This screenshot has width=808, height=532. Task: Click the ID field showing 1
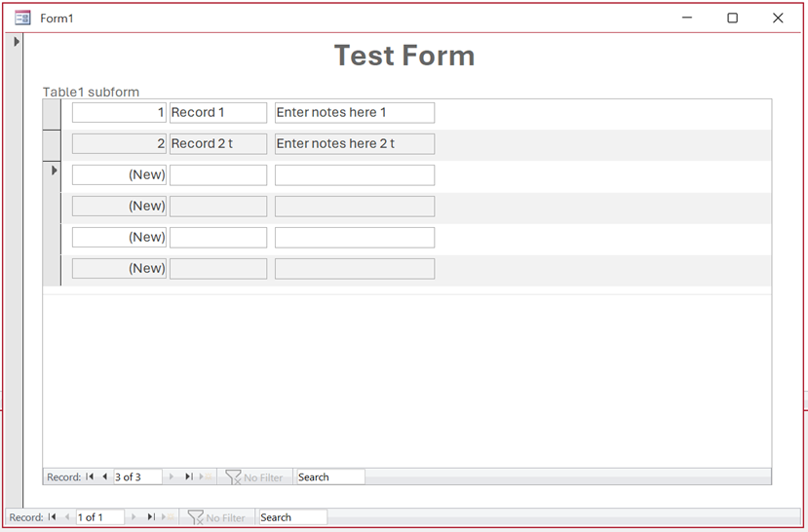coord(119,113)
